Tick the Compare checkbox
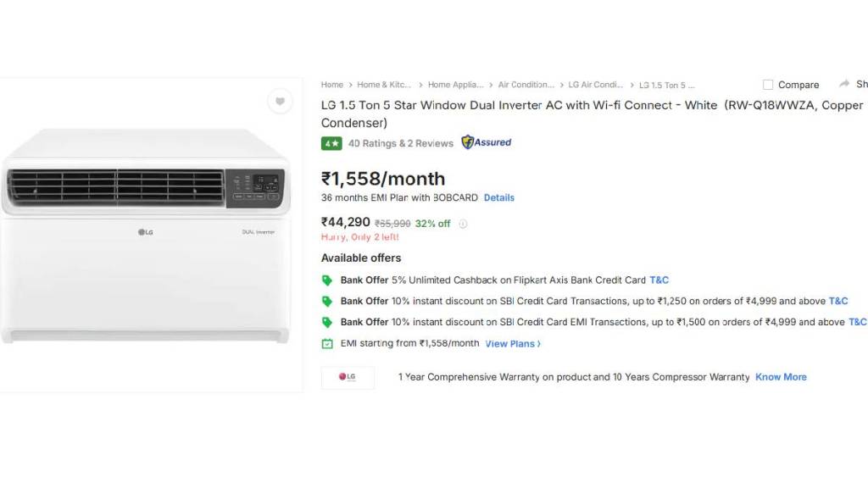The width and height of the screenshot is (868, 488). (768, 85)
